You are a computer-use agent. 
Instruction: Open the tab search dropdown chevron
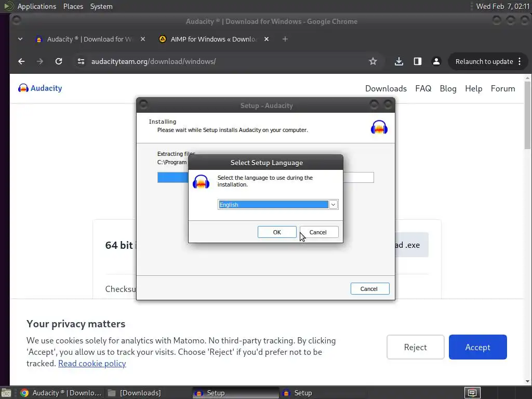point(20,39)
